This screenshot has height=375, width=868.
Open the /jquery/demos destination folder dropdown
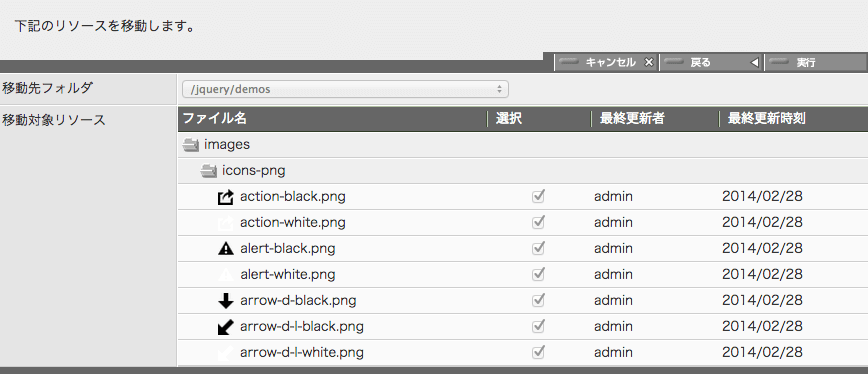345,89
